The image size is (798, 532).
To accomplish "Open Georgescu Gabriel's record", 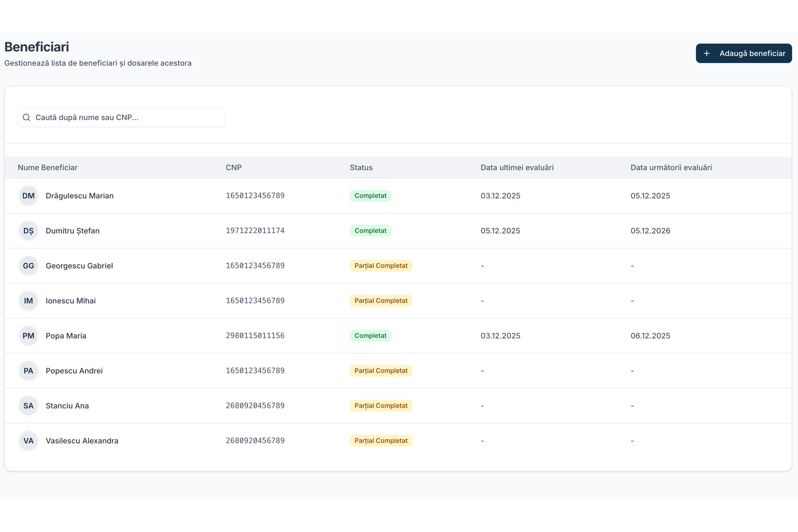I will coord(79,266).
